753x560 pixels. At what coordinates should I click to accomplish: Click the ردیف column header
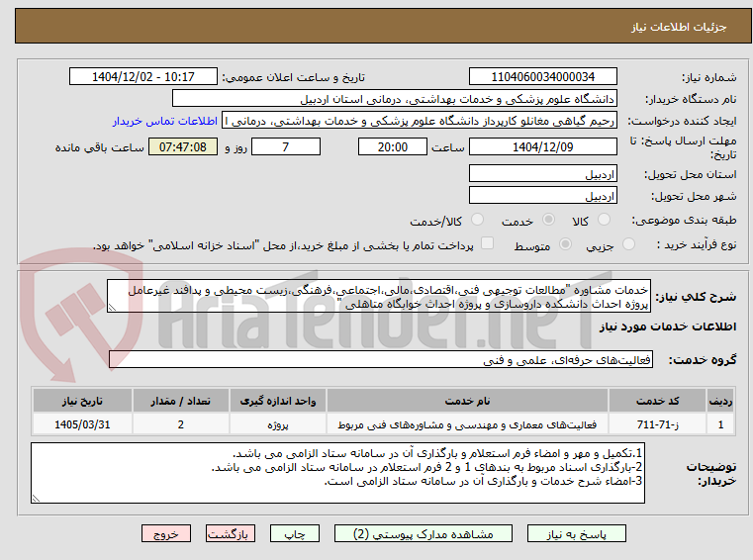coord(720,401)
